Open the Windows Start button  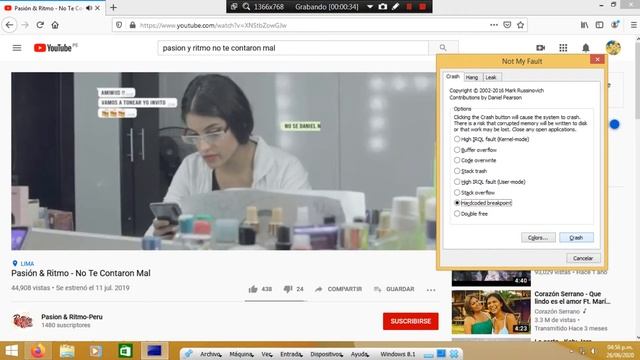pos(11,351)
